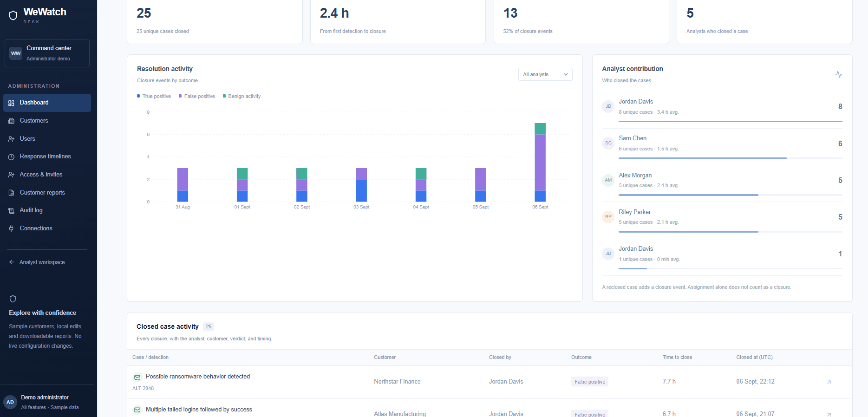868x417 pixels.
Task: Click the Analyst workspace back arrow icon
Action: click(12, 262)
